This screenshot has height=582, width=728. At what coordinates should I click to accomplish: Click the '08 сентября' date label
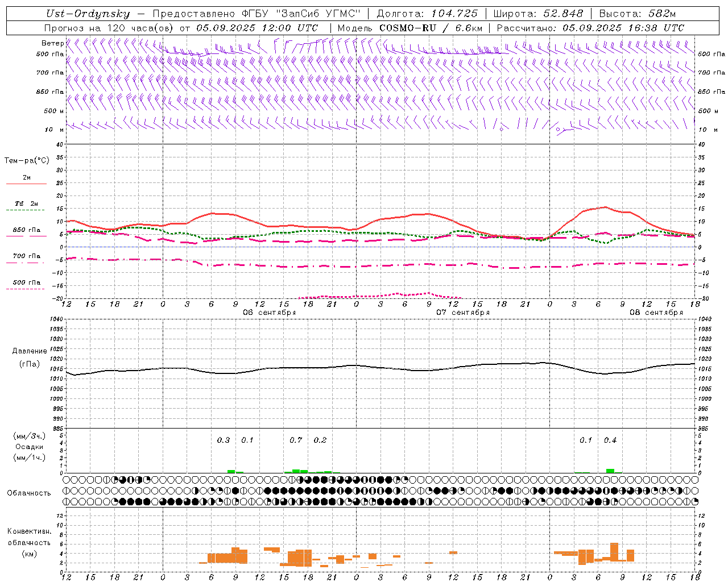tap(656, 313)
